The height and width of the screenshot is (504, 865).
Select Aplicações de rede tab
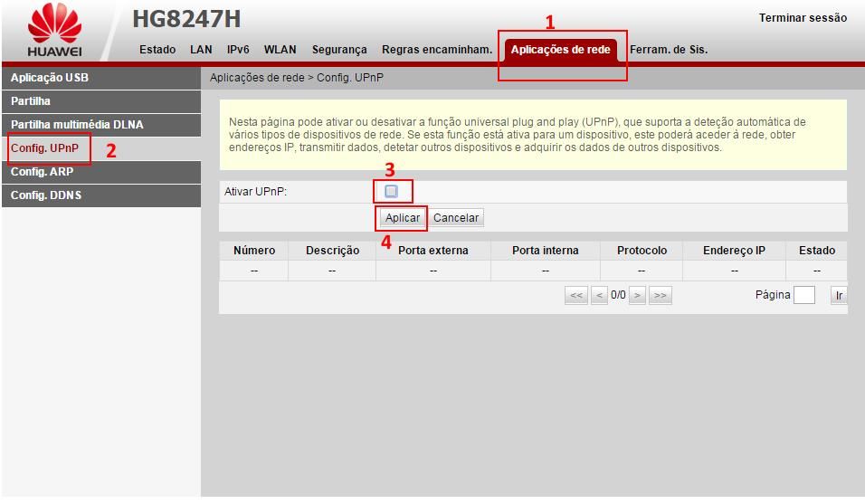point(560,50)
